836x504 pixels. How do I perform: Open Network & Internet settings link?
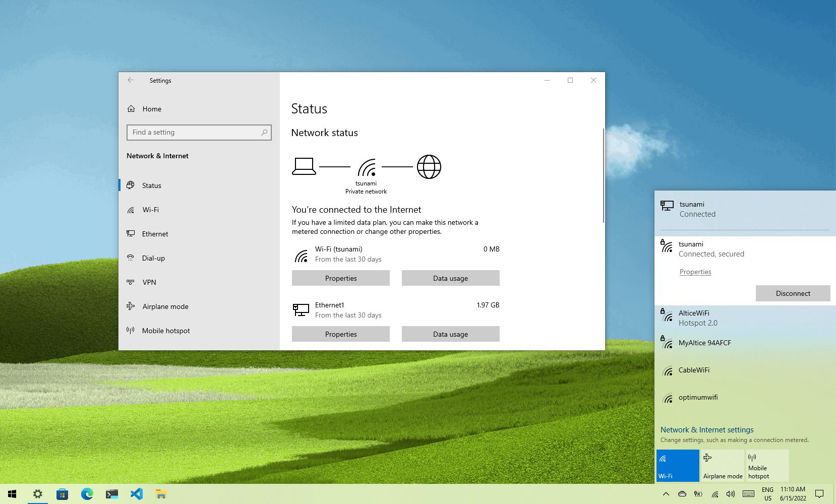click(706, 429)
